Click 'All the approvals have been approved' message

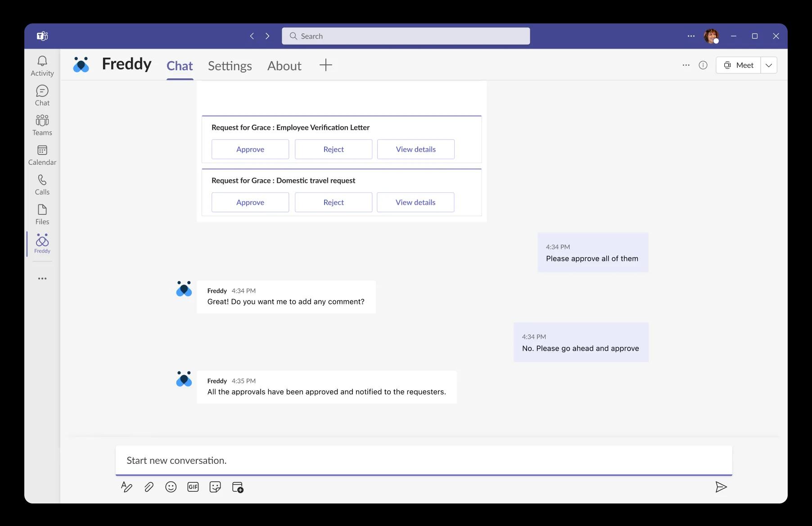(x=326, y=392)
